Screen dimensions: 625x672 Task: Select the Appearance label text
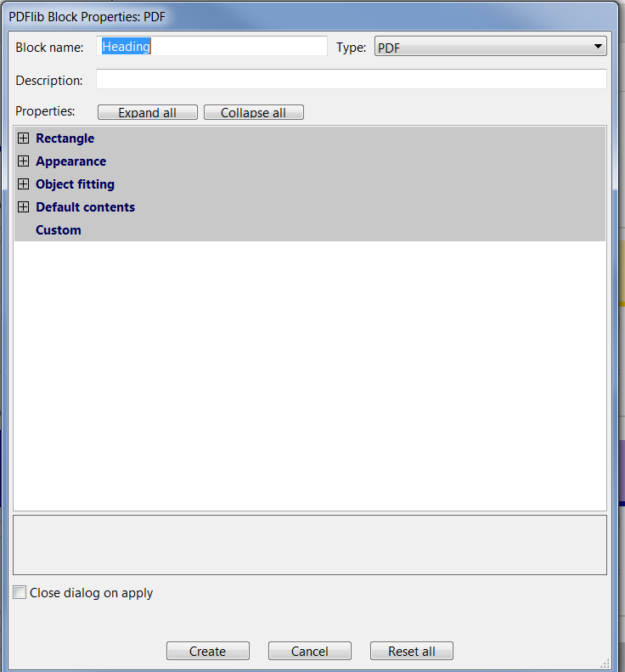coord(71,161)
